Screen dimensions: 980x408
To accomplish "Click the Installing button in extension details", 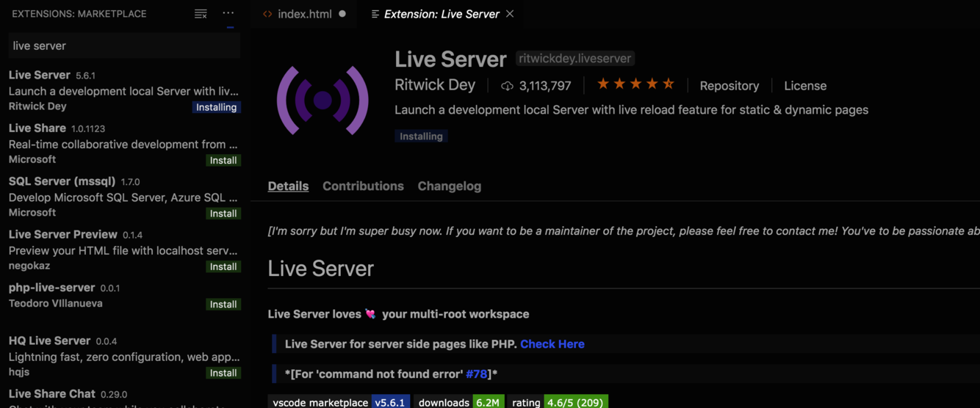I will [x=421, y=136].
